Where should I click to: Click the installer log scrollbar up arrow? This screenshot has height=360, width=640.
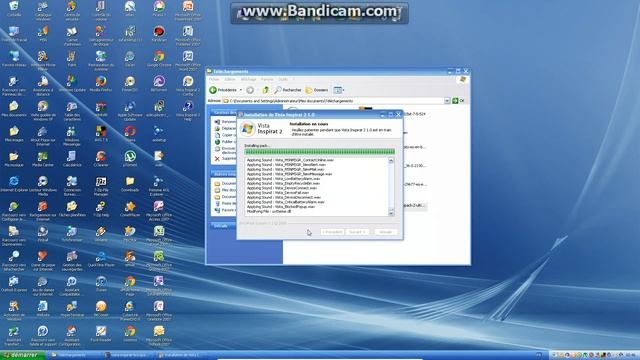[391, 161]
